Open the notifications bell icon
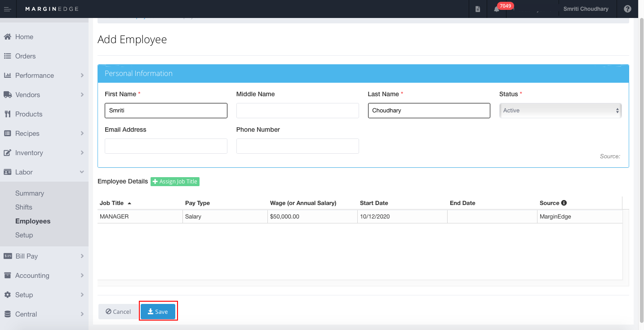 coord(497,9)
